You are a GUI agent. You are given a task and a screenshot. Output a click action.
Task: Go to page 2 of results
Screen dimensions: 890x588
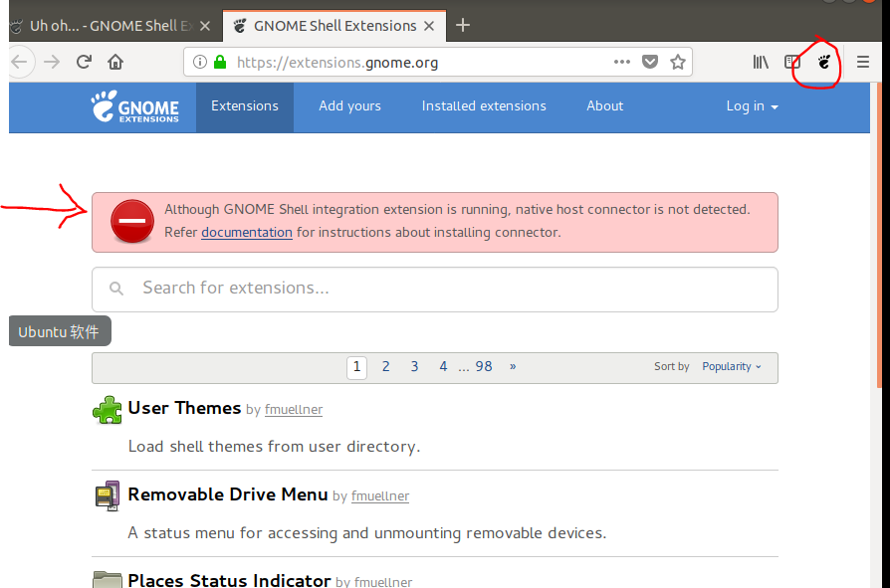tap(385, 367)
